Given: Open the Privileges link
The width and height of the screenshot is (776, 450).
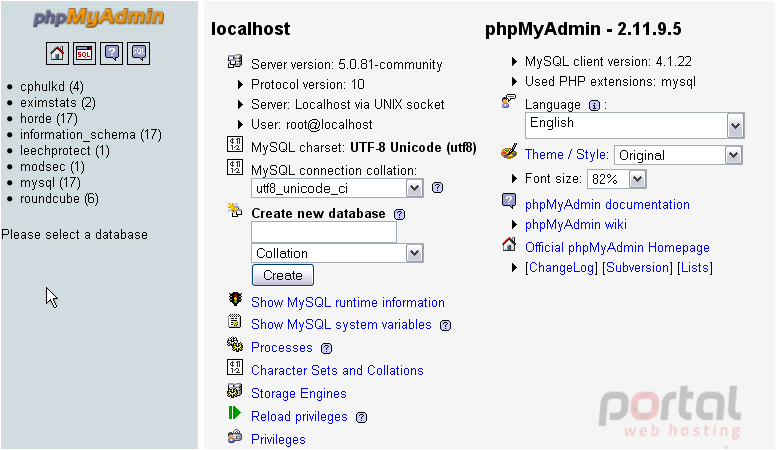Looking at the screenshot, I should coord(278,439).
